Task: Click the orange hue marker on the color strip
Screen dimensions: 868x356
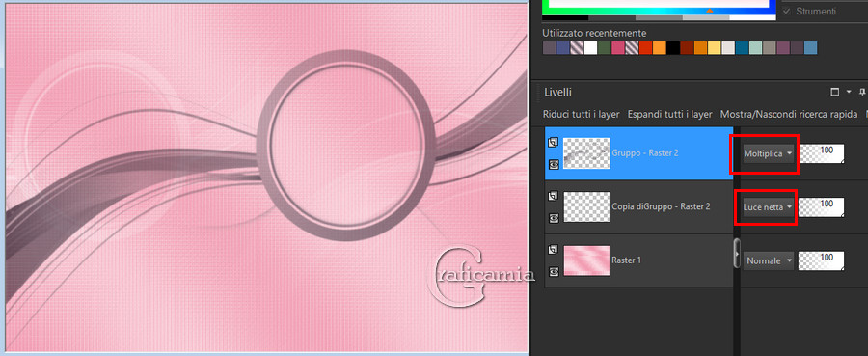Action: (710, 11)
